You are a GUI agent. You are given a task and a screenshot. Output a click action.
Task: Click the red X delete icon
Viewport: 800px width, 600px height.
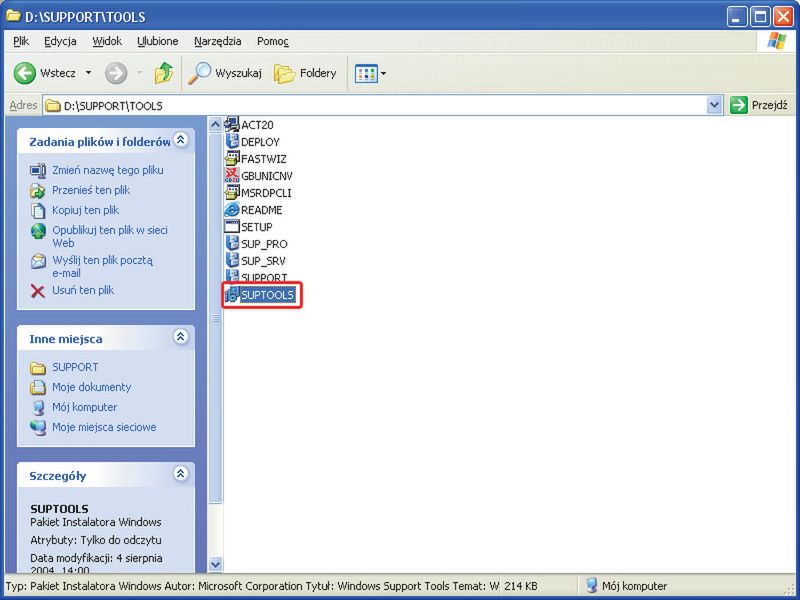point(38,291)
